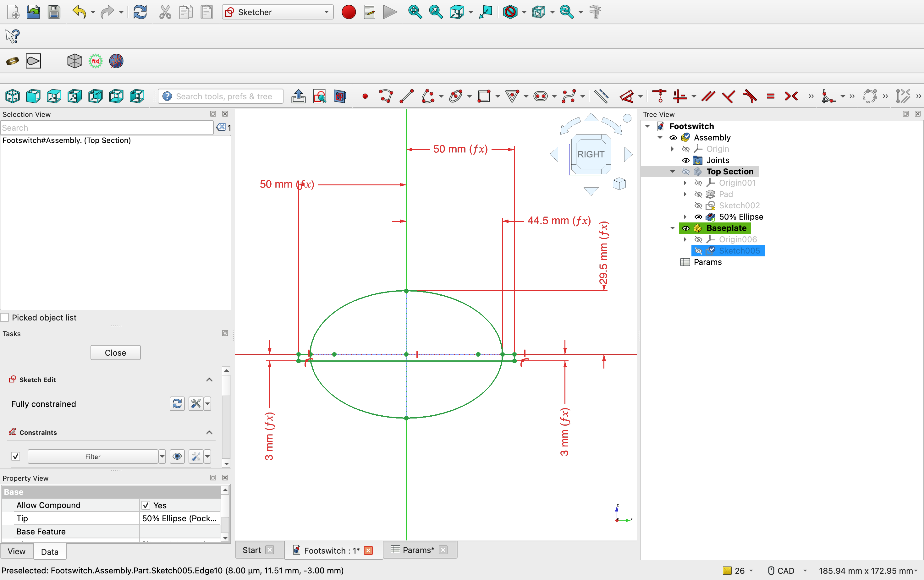
Task: Switch to the Footswitch : 1* tab
Action: pyautogui.click(x=332, y=550)
